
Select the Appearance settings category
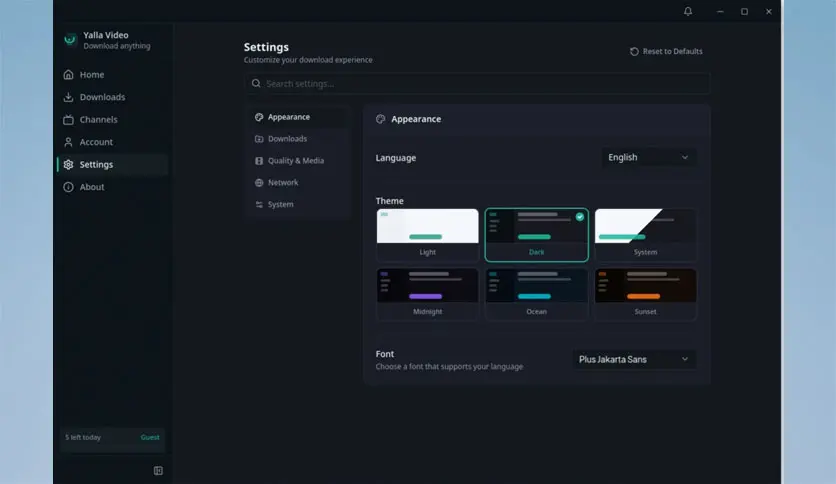[x=299, y=117]
